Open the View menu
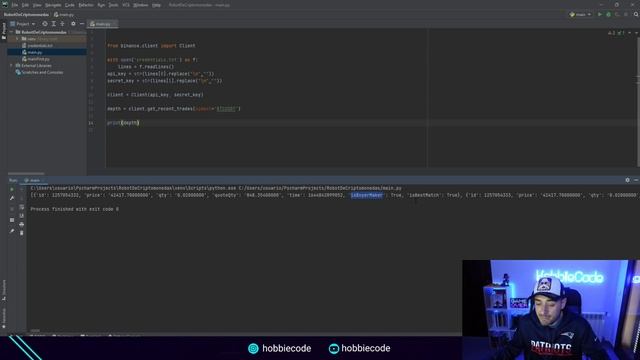Viewport: 640px width, 360px height. tap(37, 5)
